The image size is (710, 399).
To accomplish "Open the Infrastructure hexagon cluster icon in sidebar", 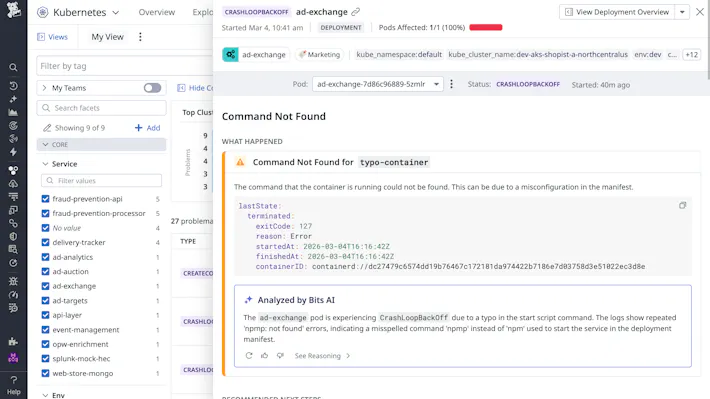I will [13, 170].
